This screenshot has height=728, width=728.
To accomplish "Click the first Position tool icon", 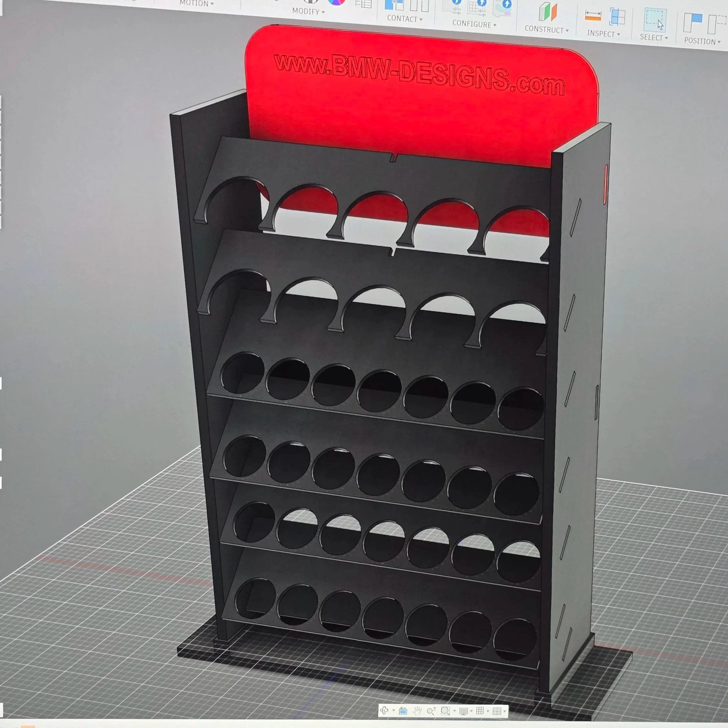I will (x=693, y=23).
